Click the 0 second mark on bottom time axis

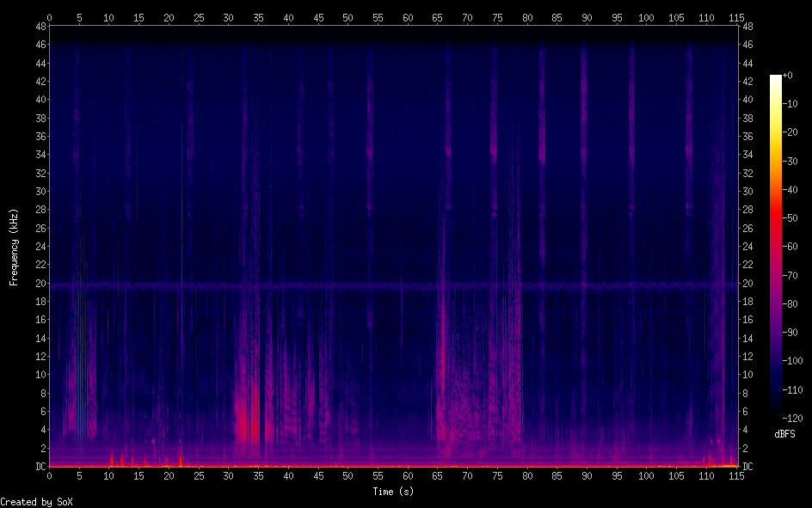[50, 475]
